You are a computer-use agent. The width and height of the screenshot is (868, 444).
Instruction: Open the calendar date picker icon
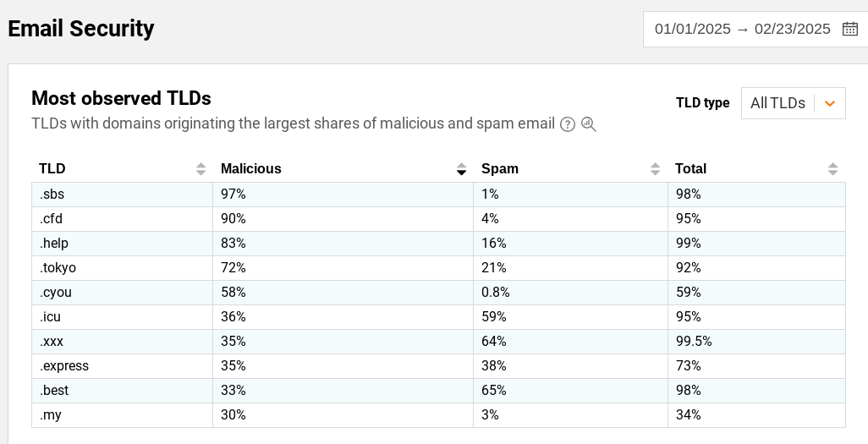click(x=849, y=29)
